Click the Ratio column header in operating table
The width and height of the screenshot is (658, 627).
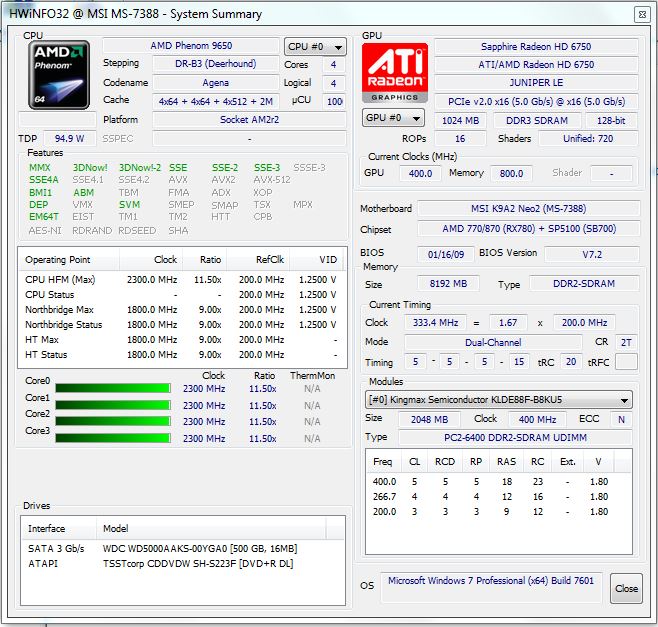pos(204,260)
